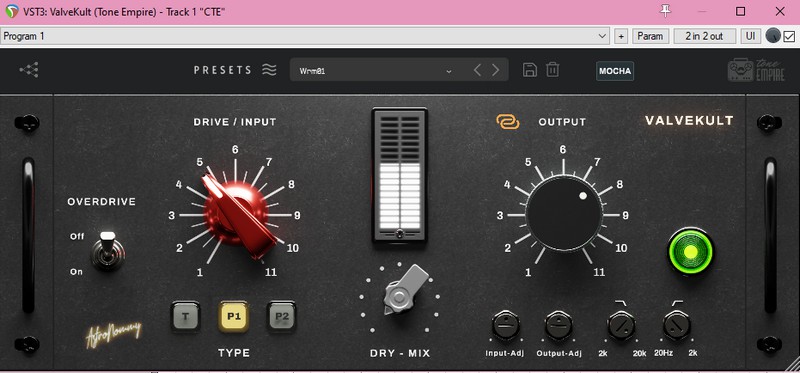Go to the previous preset with left arrow

(477, 70)
